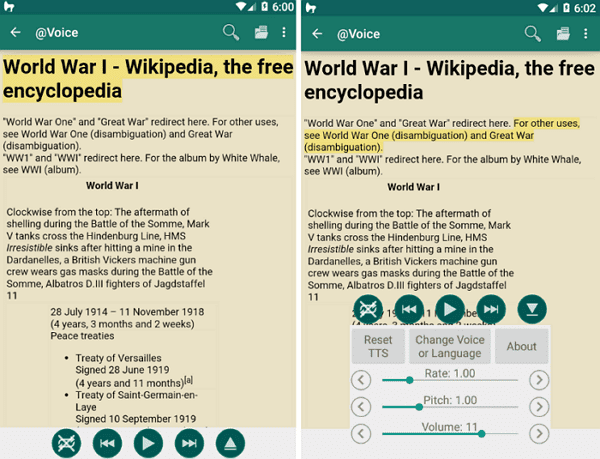Tap back arrow in right @Voice screen
Image resolution: width=600 pixels, height=459 pixels.
(x=317, y=34)
